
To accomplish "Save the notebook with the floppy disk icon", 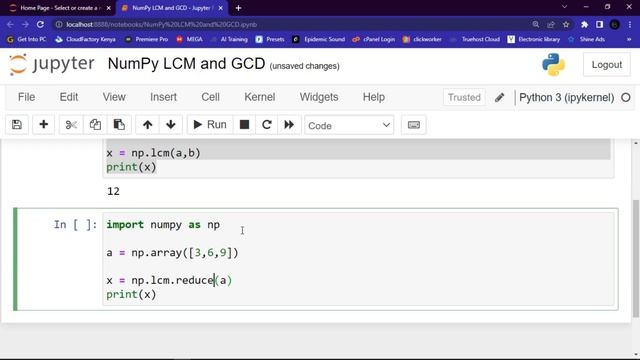I will tap(17, 124).
